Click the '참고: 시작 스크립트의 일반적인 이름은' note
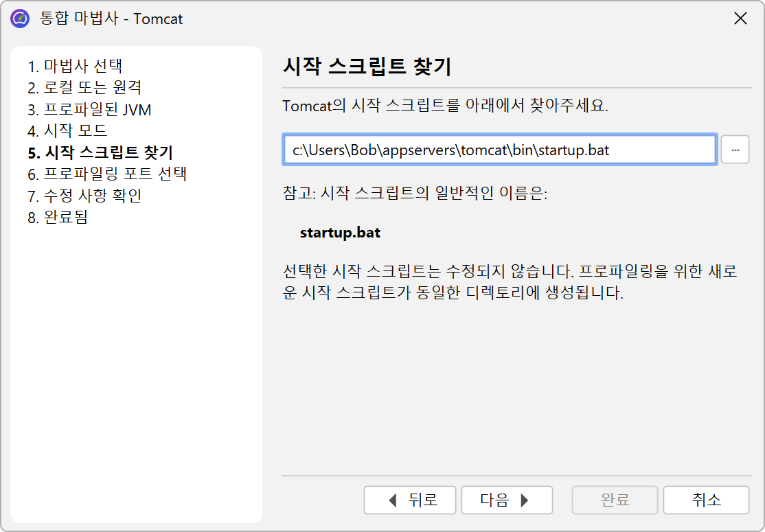Screen dimensions: 765x532 (x=415, y=193)
